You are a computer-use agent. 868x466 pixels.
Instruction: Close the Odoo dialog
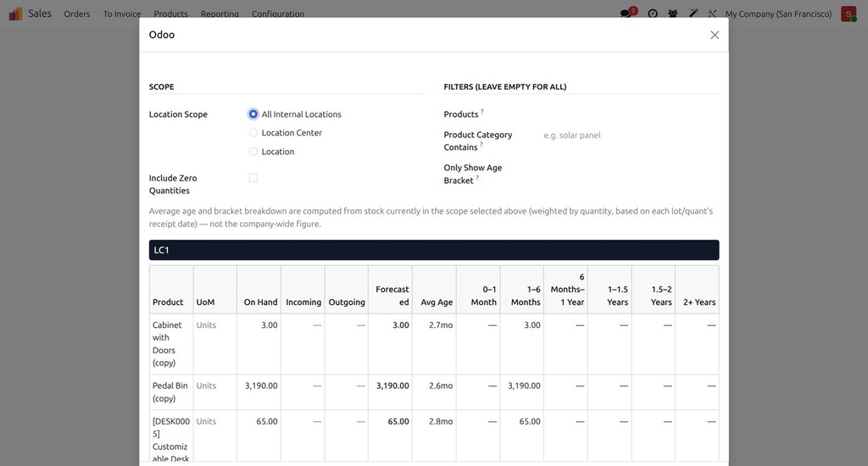715,35
